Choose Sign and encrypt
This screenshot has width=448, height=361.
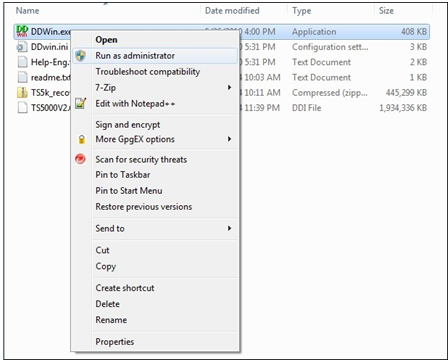point(155,125)
